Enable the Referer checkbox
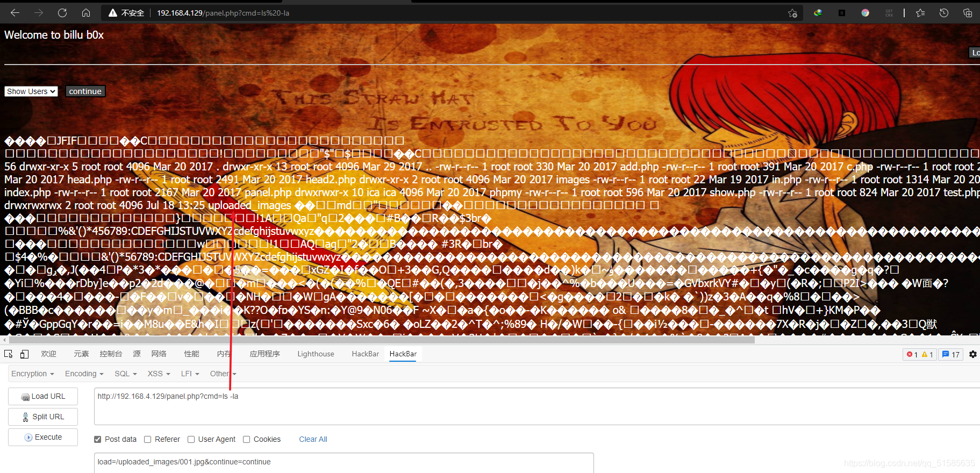The height and width of the screenshot is (473, 980). 147,439
